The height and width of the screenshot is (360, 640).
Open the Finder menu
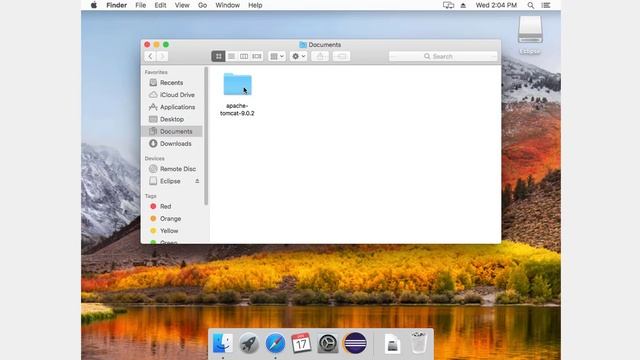pos(116,5)
